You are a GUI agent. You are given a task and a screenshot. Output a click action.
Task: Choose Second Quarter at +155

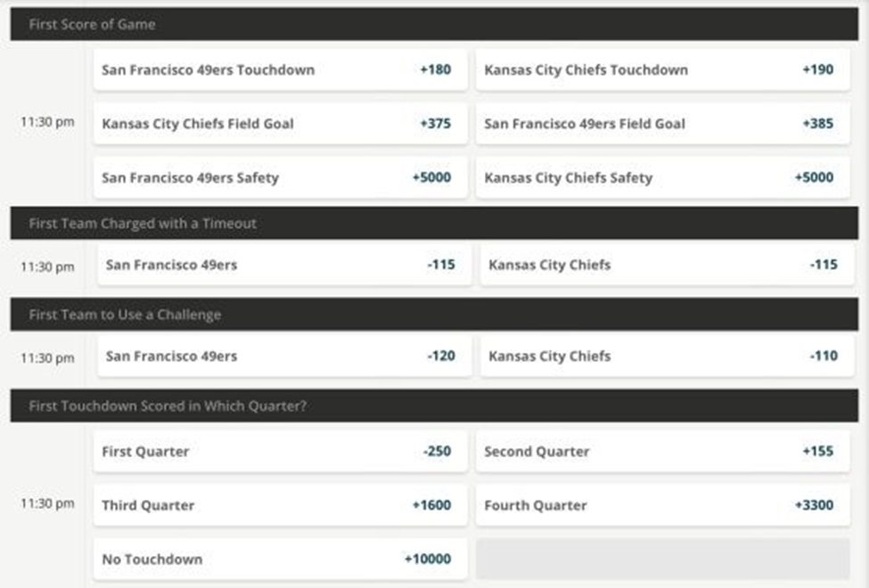point(662,452)
